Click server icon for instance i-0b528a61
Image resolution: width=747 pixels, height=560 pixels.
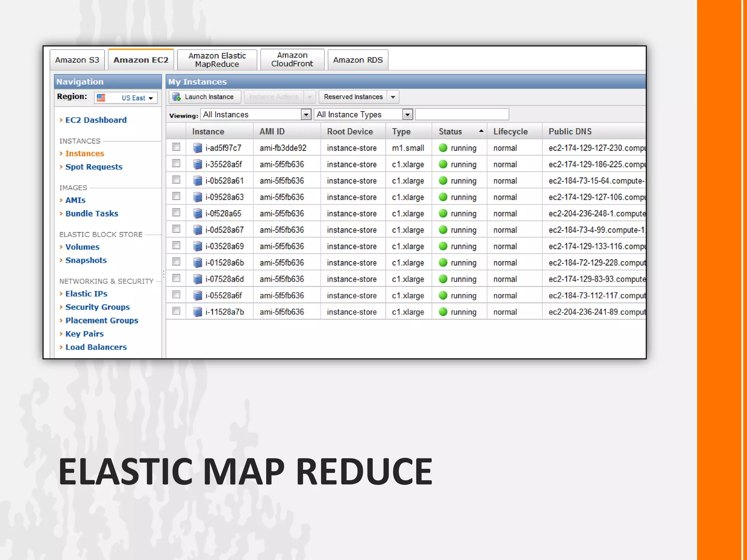point(198,180)
